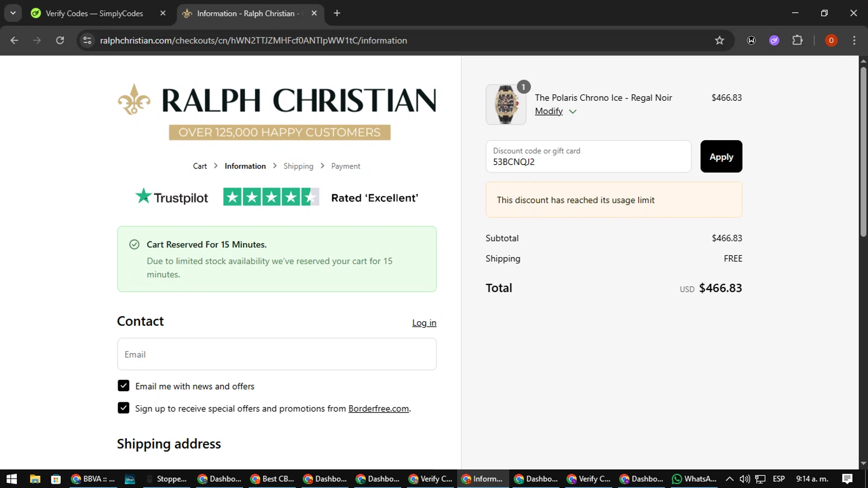The image size is (868, 488).
Task: Click the orange profile avatar icon
Action: point(831,41)
